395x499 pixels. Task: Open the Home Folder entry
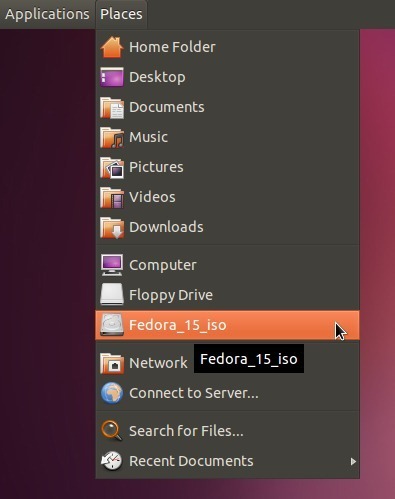[227, 47]
